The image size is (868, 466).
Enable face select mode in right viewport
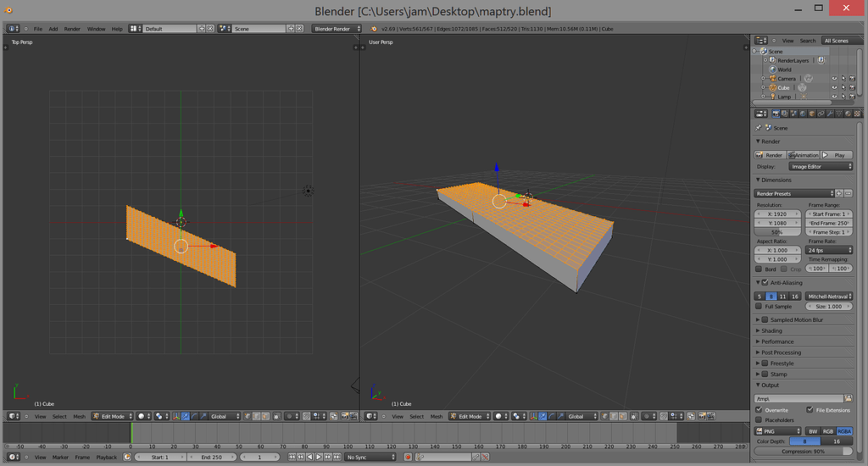click(x=623, y=416)
